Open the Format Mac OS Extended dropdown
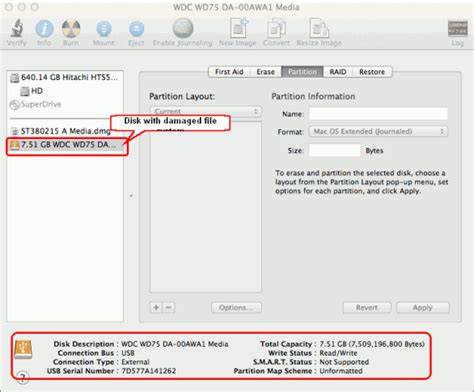 point(378,131)
